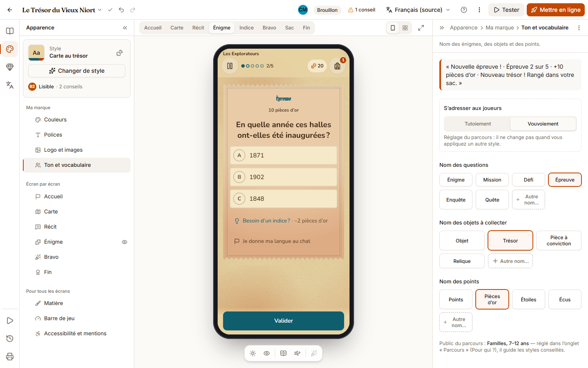Switch to the Indice preview tab
The height and width of the screenshot is (368, 588).
[x=247, y=28]
